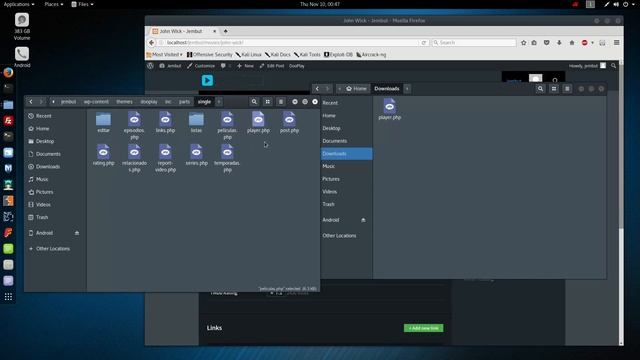This screenshot has width=640, height=360.
Task: Select the temporadas.php file
Action: pyautogui.click(x=227, y=158)
